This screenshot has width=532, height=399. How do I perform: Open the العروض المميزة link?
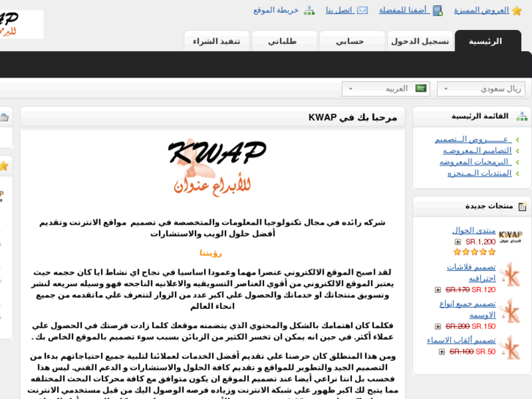point(482,10)
